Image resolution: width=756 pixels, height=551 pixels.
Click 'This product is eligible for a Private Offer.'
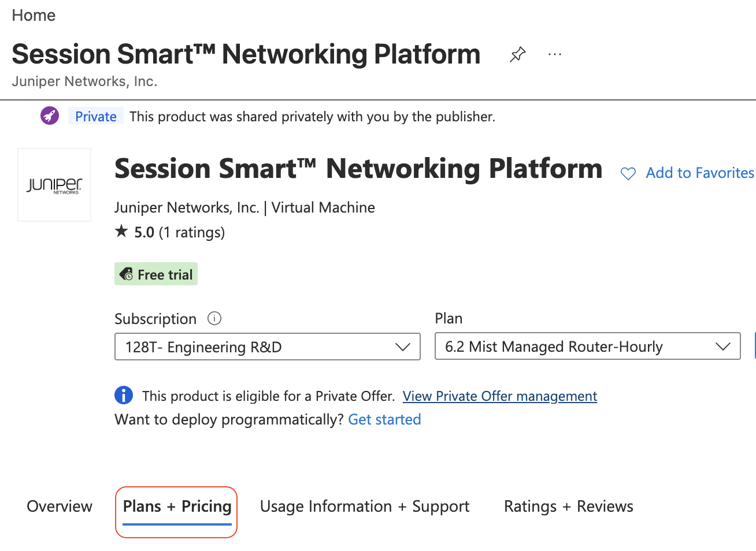pyautogui.click(x=269, y=396)
